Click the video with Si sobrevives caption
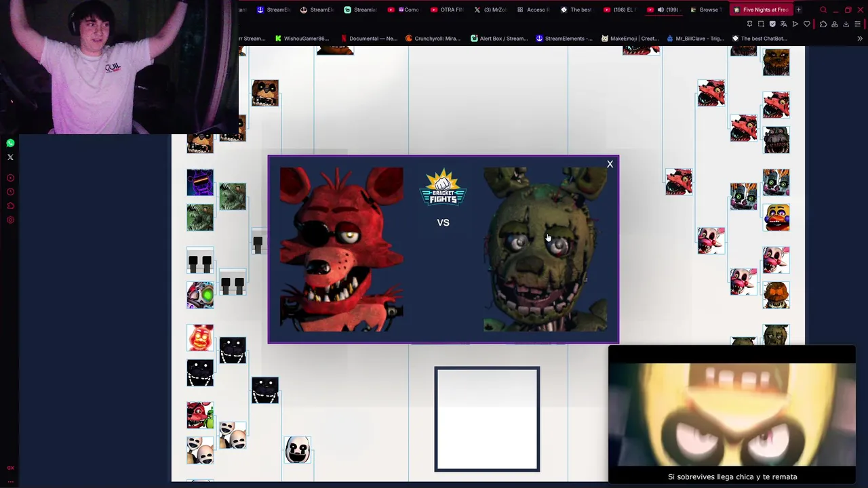Image resolution: width=868 pixels, height=488 pixels. pyautogui.click(x=732, y=415)
